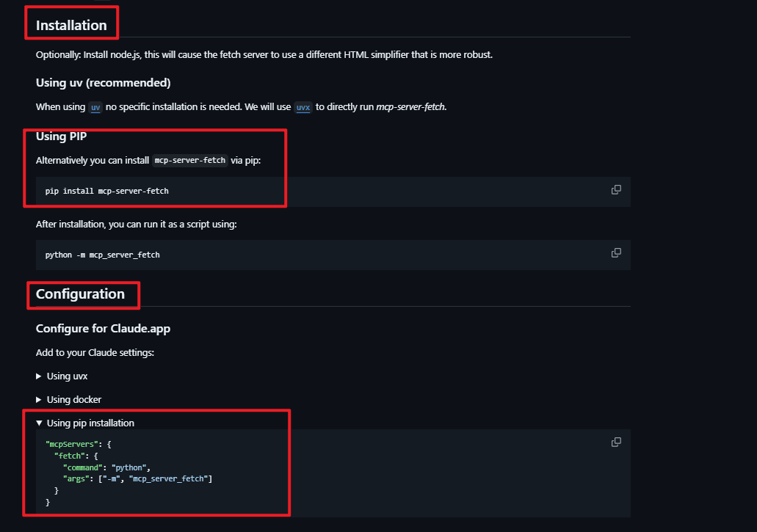Click the Configuration heading
The image size is (757, 532).
(80, 294)
